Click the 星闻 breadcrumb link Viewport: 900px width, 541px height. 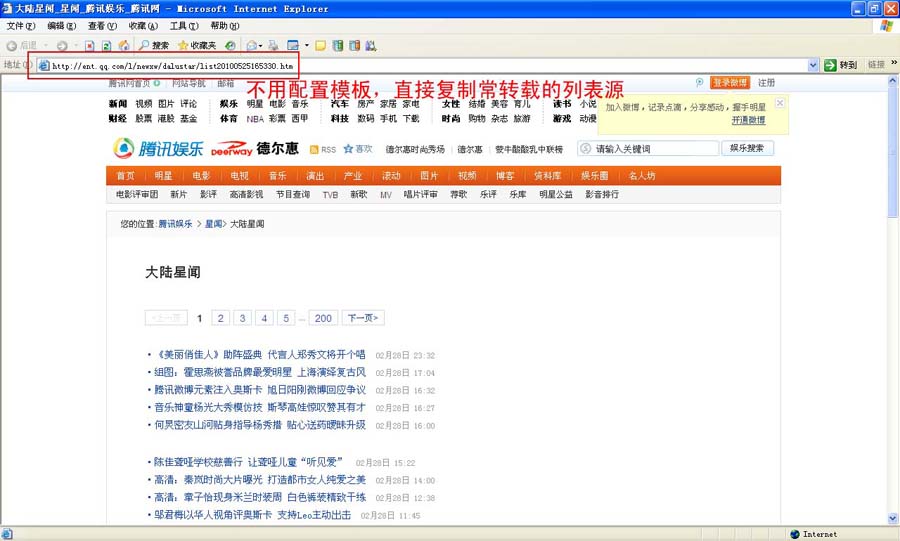point(213,224)
